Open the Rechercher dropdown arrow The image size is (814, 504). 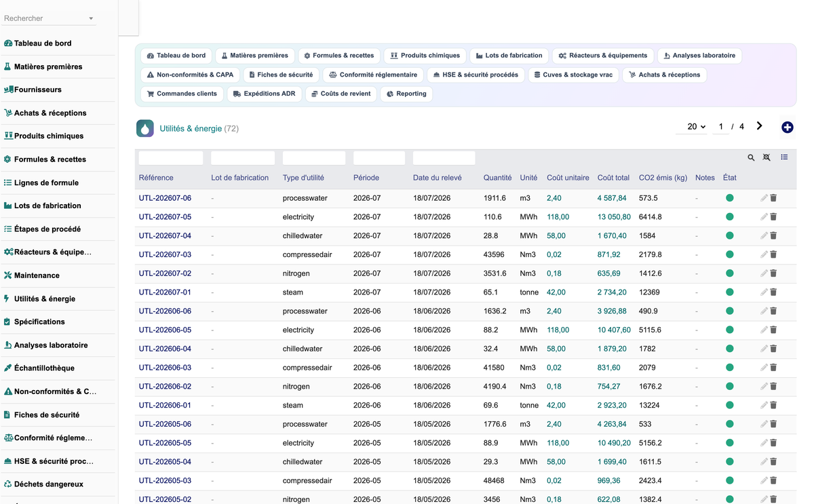click(91, 19)
